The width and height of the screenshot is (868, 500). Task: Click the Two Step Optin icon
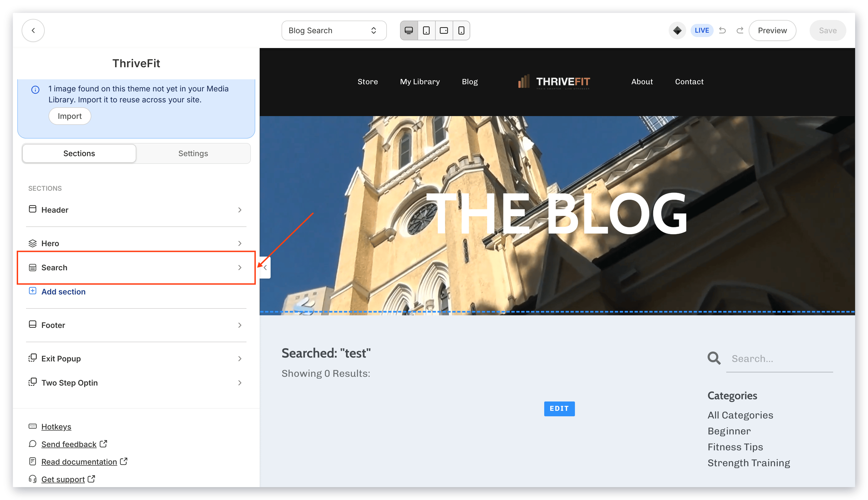point(32,381)
